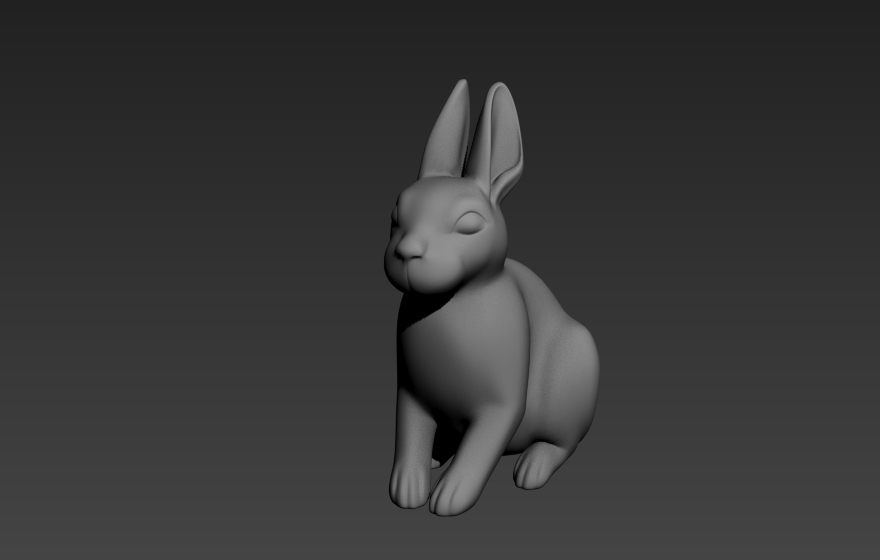Click the rabbit's forehead between the ears
The image size is (880, 560).
coord(443,188)
